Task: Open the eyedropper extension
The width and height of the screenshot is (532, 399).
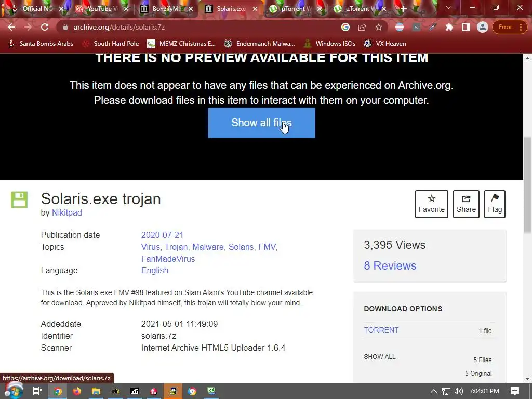Action: pos(433,27)
